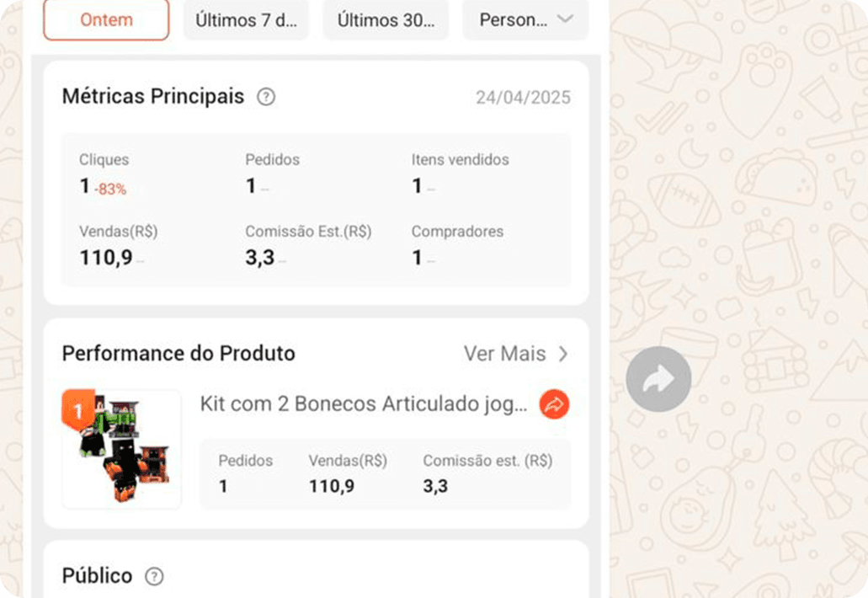Screen dimensions: 868x598
Task: Select the Compradores metric
Action: click(x=457, y=232)
